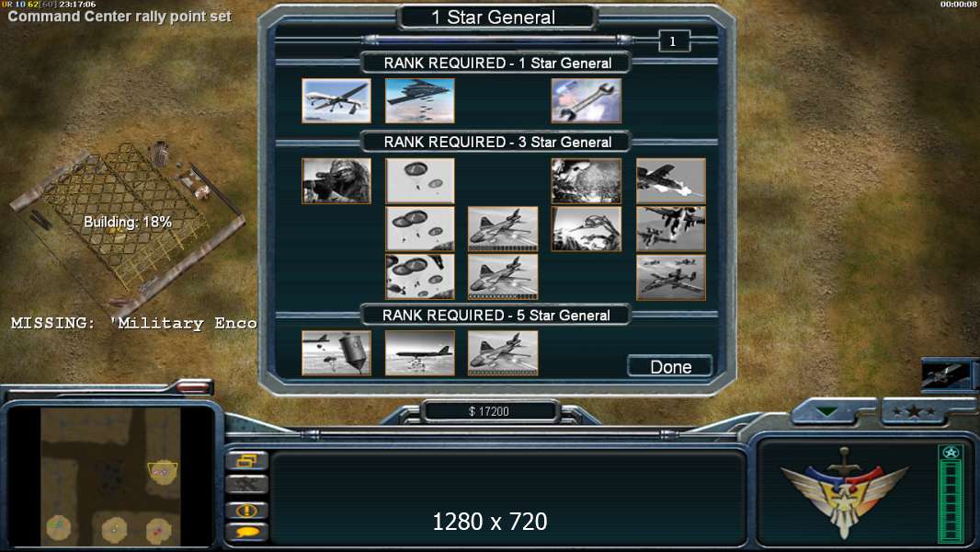Select the Spy Drone general power icon
This screenshot has width=980, height=552.
click(336, 100)
